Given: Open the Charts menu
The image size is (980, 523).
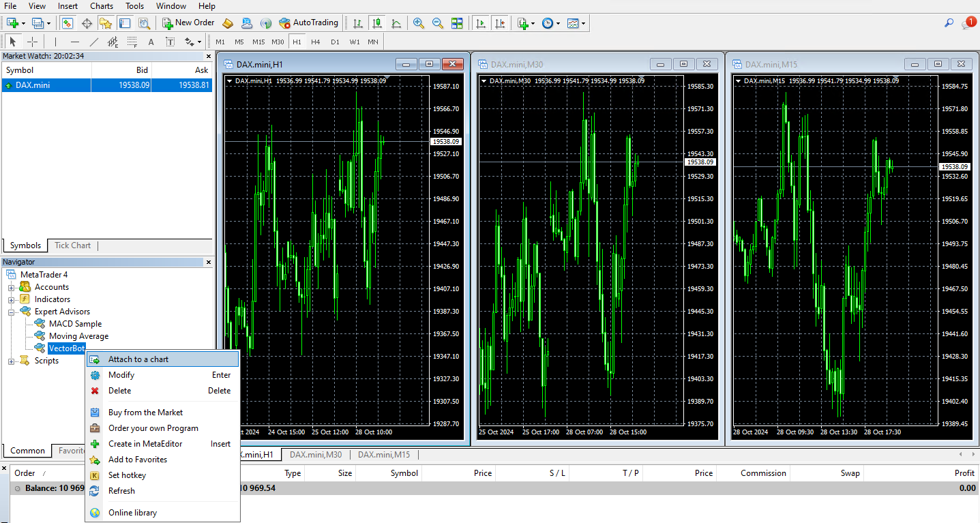Looking at the screenshot, I should pyautogui.click(x=102, y=6).
